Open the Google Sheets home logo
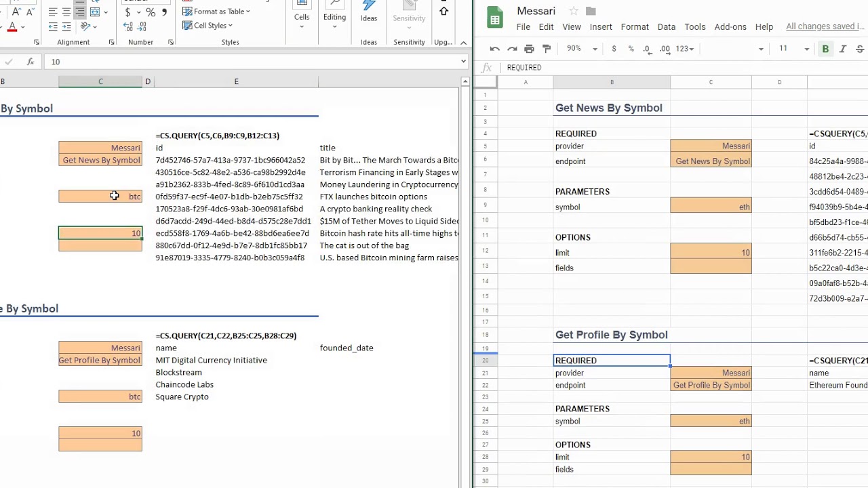Screen dimensions: 868x488 tap(495, 18)
